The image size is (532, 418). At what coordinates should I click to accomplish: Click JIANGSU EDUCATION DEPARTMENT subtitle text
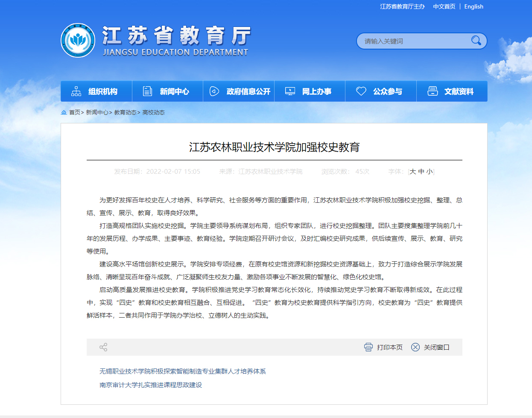point(175,52)
